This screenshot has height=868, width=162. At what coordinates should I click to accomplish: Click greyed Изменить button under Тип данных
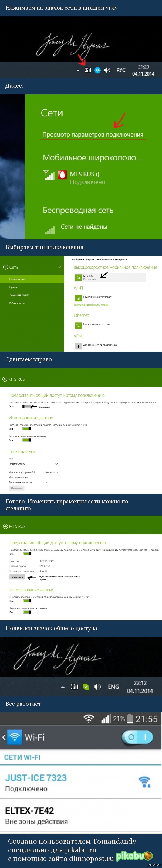tap(16, 488)
